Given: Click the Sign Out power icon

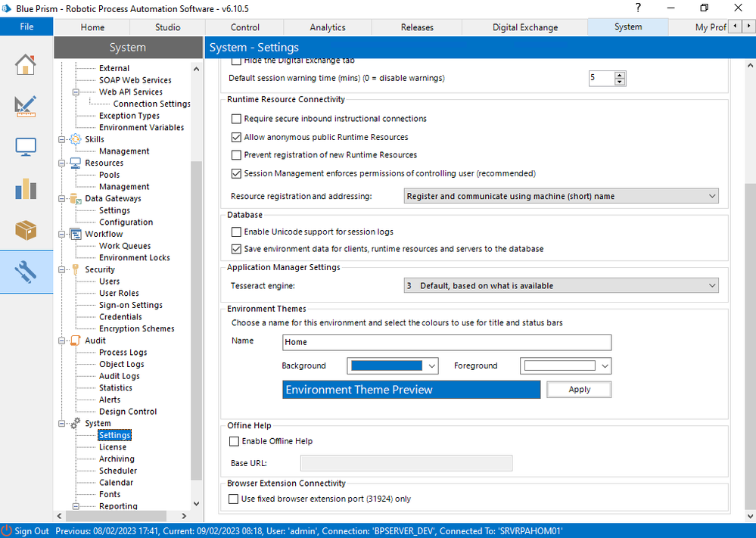Looking at the screenshot, I should [x=7, y=531].
